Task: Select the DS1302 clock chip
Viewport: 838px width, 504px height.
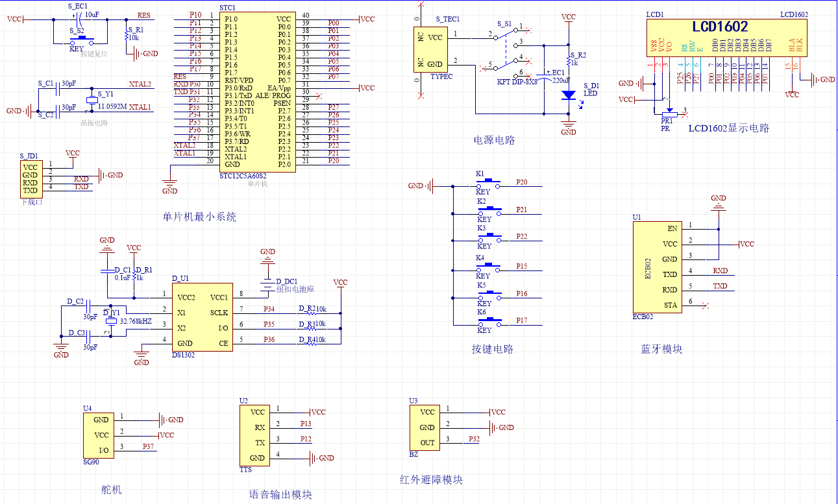Action: click(202, 317)
